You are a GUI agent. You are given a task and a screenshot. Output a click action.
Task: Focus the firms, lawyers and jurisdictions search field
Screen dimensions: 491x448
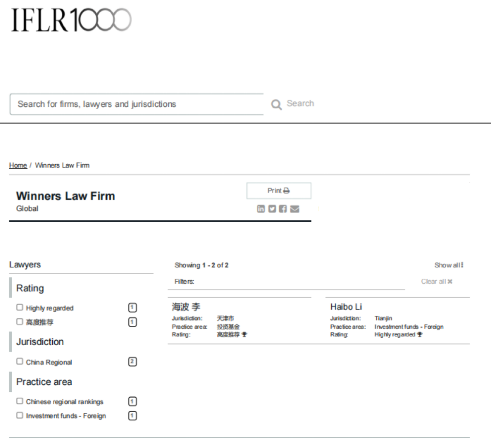click(x=136, y=104)
